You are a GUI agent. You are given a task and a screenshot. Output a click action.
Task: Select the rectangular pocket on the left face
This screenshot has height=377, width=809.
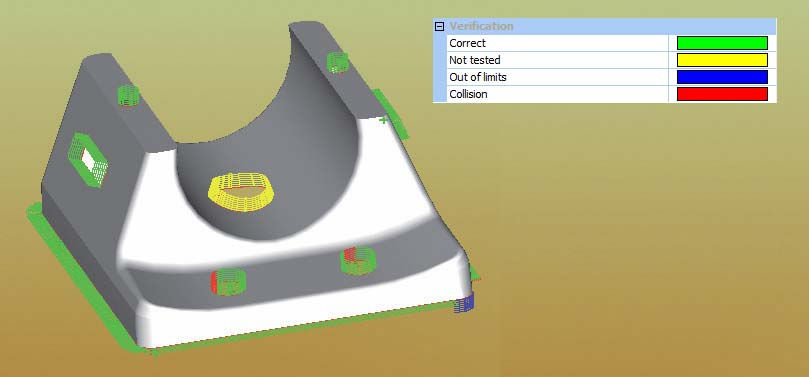(88, 160)
